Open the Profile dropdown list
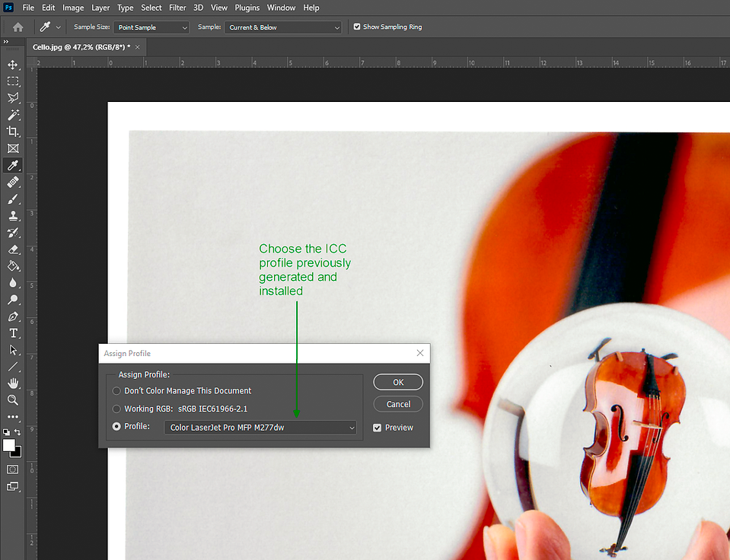The image size is (730, 560). click(x=260, y=428)
